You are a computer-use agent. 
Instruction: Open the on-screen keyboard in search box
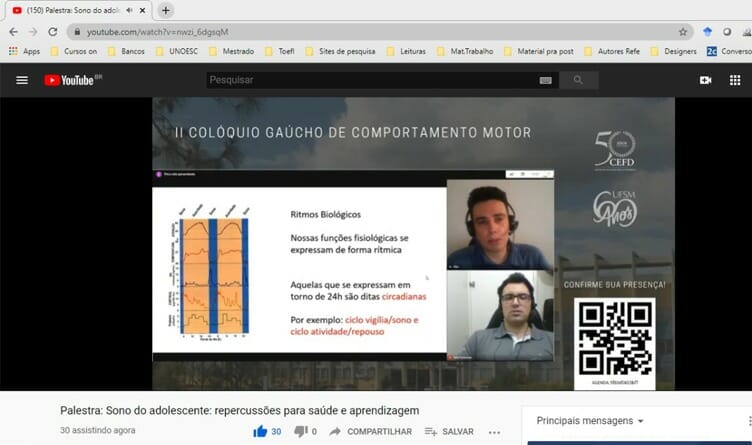tap(545, 80)
